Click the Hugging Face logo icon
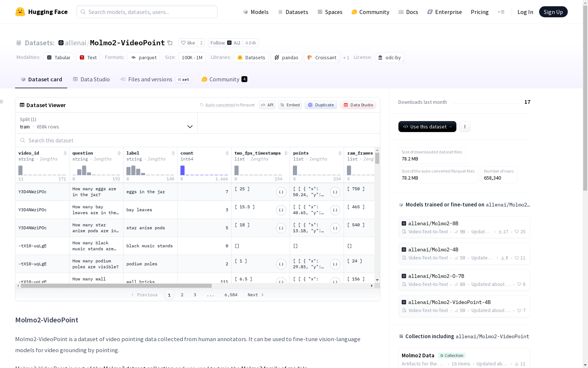588x368 pixels. [20, 12]
